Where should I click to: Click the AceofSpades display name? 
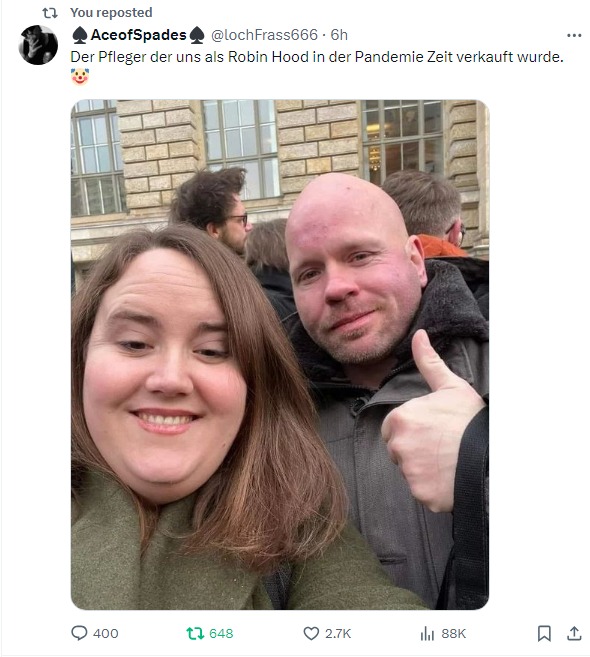(138, 35)
